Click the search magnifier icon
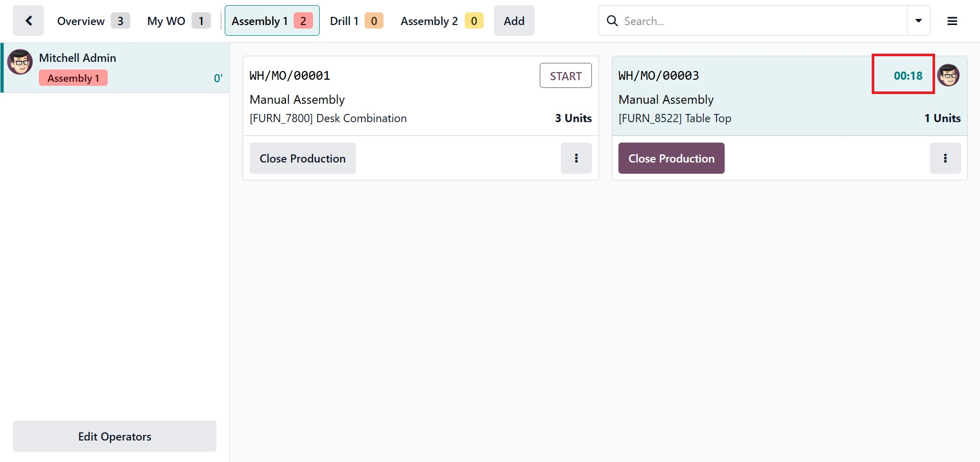 (612, 21)
